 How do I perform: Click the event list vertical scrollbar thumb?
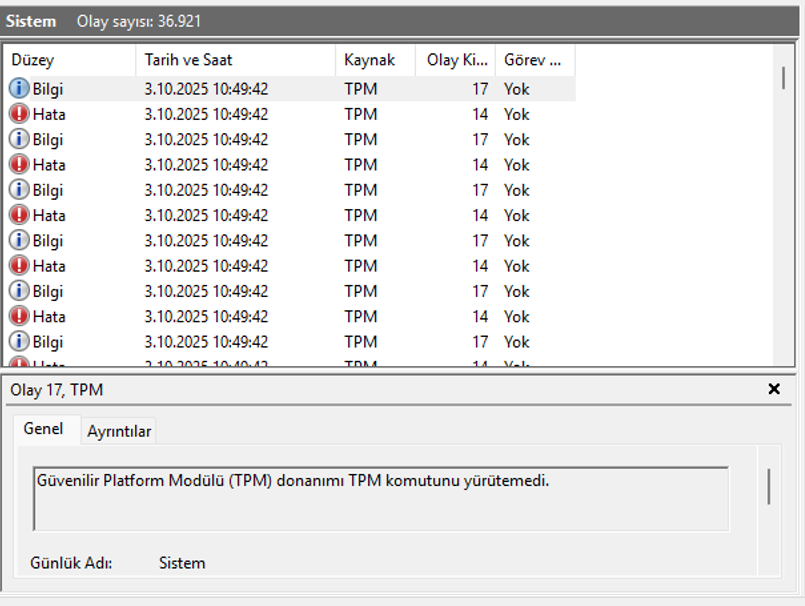[x=783, y=78]
